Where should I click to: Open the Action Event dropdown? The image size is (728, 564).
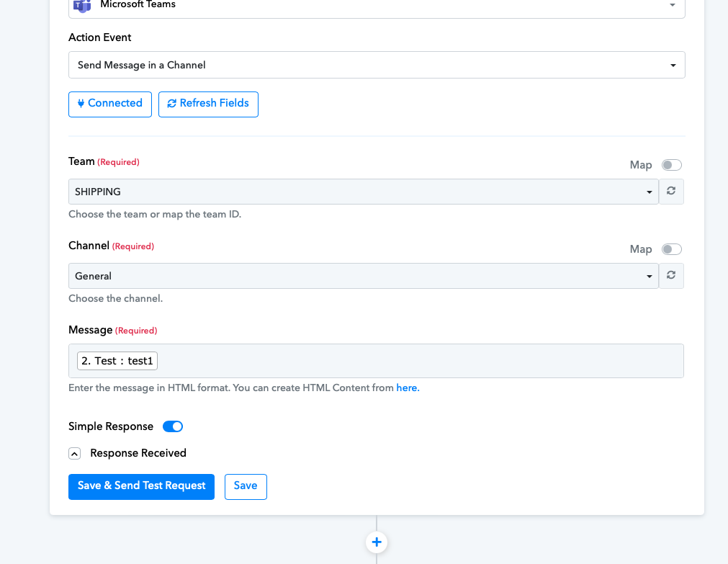point(377,65)
